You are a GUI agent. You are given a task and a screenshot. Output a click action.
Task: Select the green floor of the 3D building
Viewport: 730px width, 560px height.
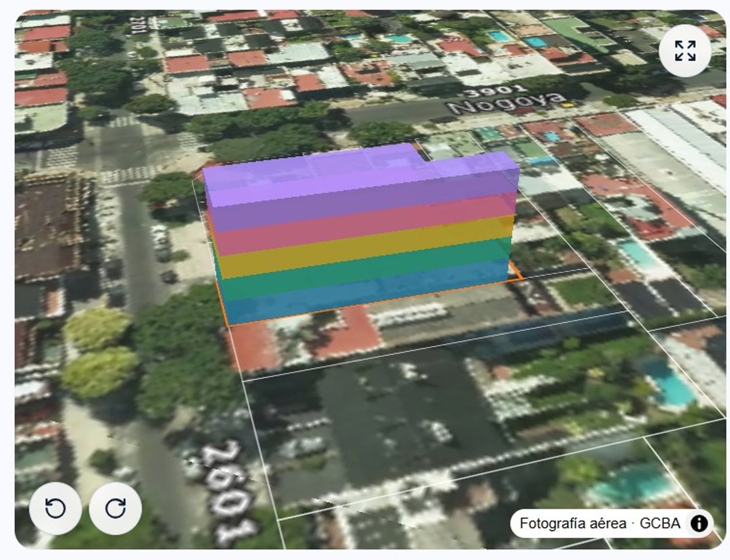coord(368,269)
